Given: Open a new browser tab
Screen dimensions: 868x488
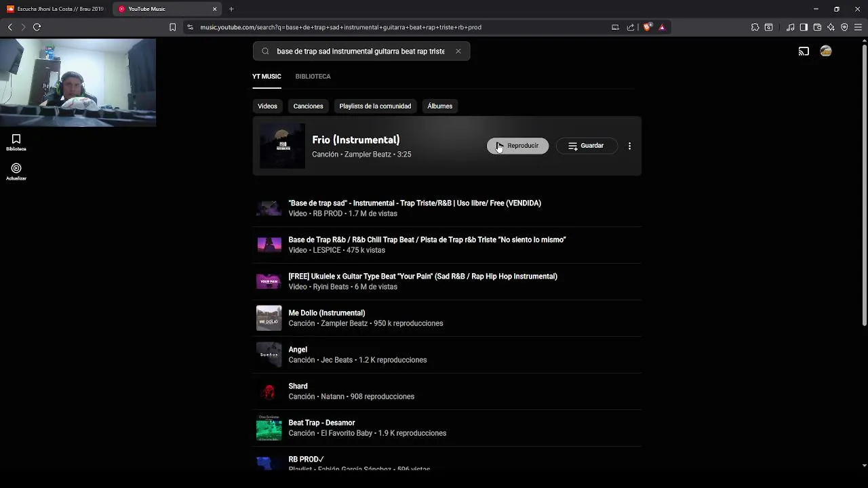Looking at the screenshot, I should click(231, 9).
